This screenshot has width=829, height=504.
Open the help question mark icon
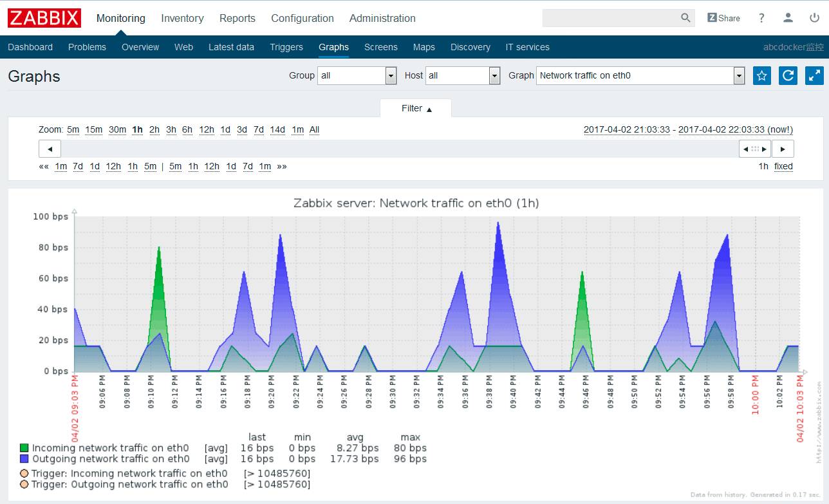point(761,18)
